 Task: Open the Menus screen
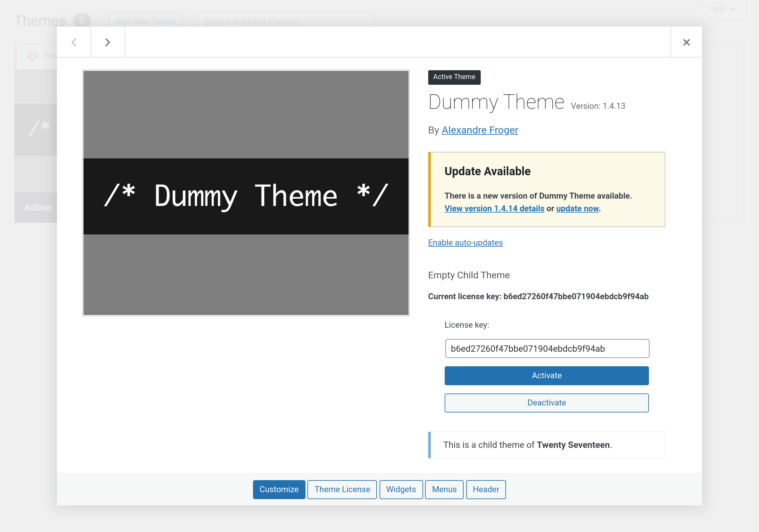tap(444, 489)
